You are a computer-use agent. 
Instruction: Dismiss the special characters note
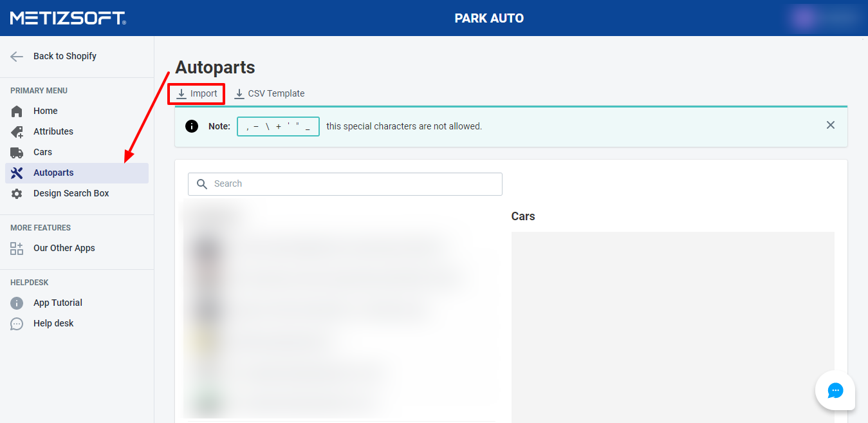click(x=831, y=125)
